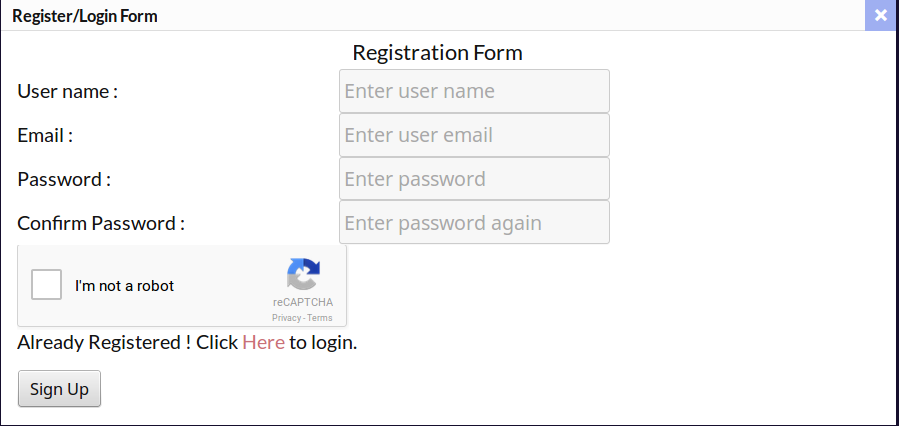Click the Confirm Password label
This screenshot has width=899, height=426.
100,223
